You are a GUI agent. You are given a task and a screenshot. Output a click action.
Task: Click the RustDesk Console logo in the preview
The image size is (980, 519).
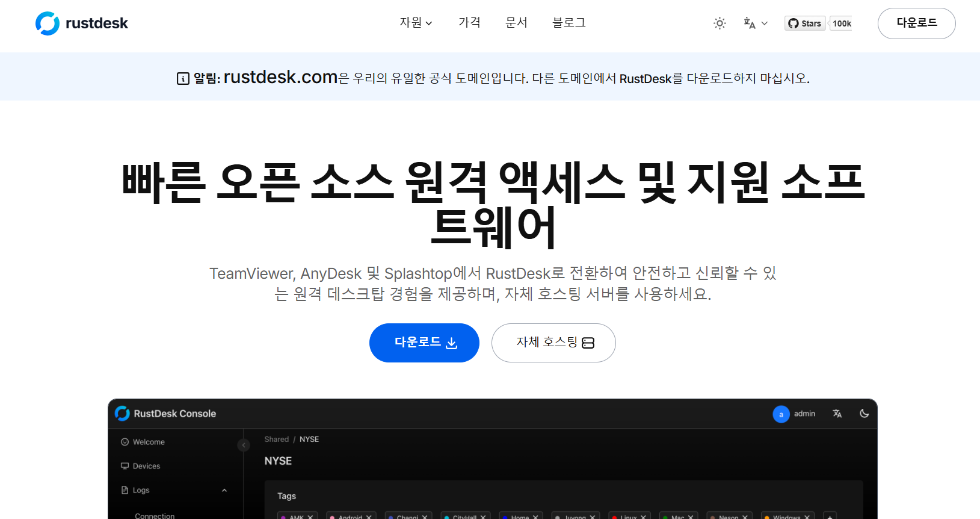tap(122, 414)
